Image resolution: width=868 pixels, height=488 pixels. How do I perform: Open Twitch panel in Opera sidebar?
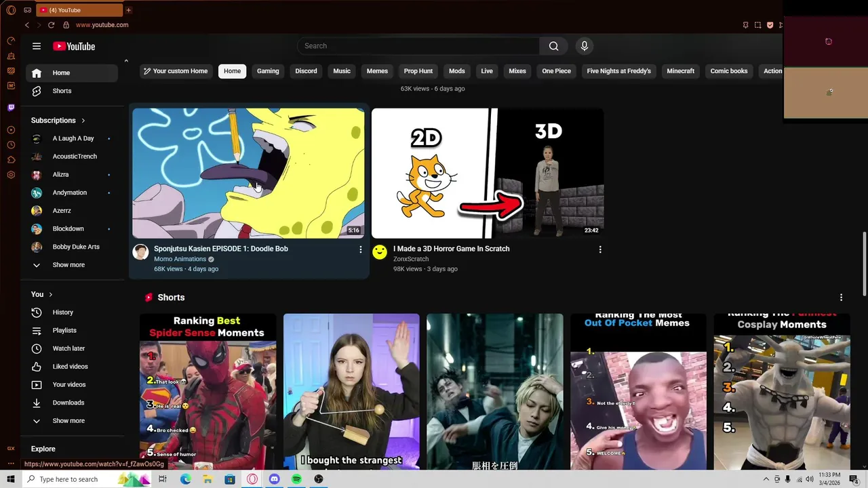pos(11,107)
